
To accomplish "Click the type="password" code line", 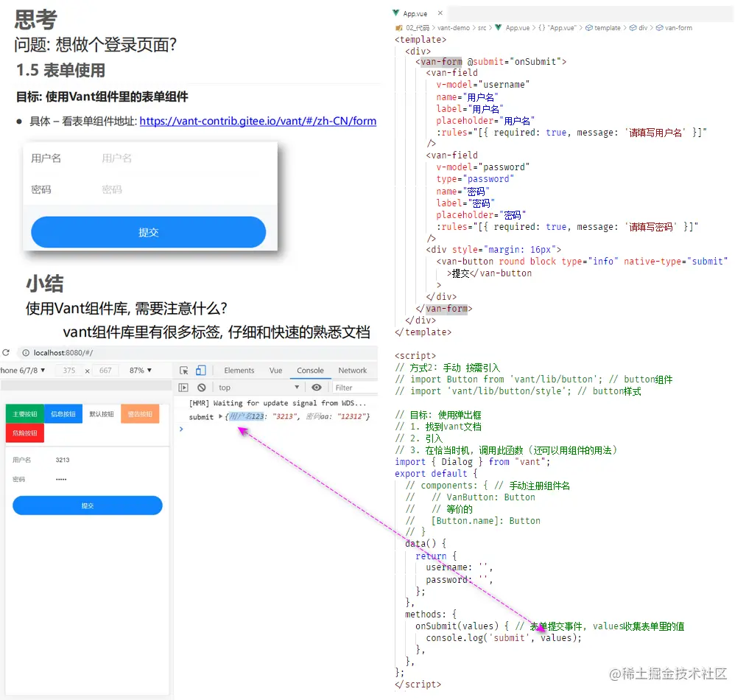I will click(475, 179).
